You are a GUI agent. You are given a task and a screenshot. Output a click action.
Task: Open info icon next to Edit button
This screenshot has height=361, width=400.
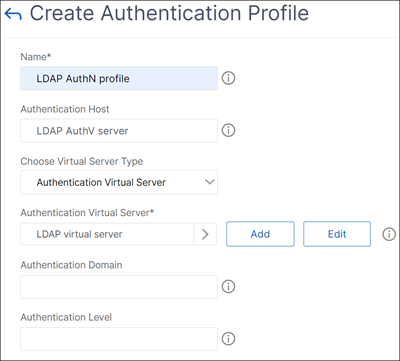click(x=389, y=234)
